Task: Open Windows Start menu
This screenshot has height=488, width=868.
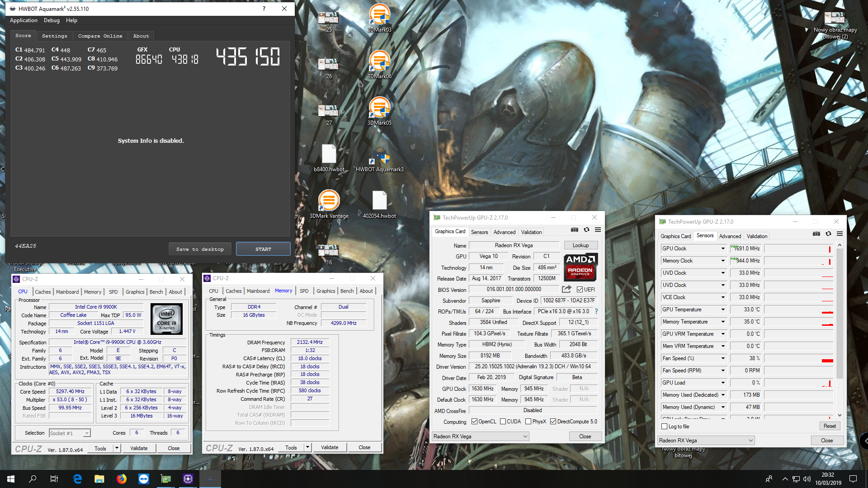Action: tap(11, 479)
